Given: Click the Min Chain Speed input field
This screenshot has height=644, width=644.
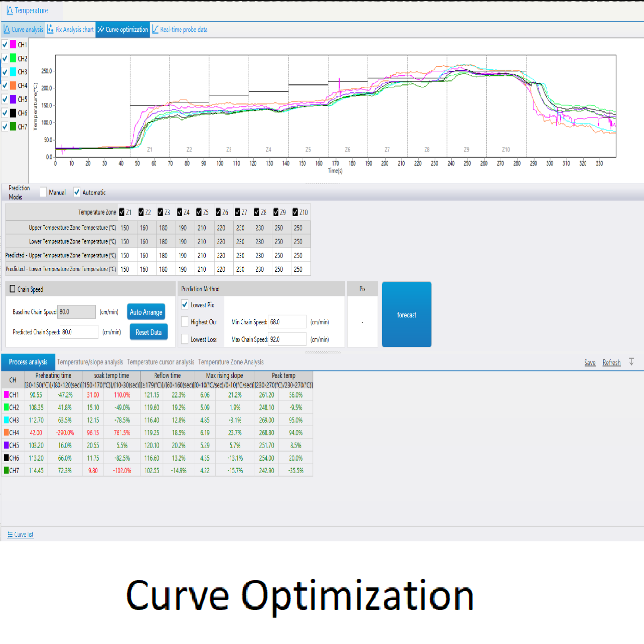Looking at the screenshot, I should [x=287, y=322].
